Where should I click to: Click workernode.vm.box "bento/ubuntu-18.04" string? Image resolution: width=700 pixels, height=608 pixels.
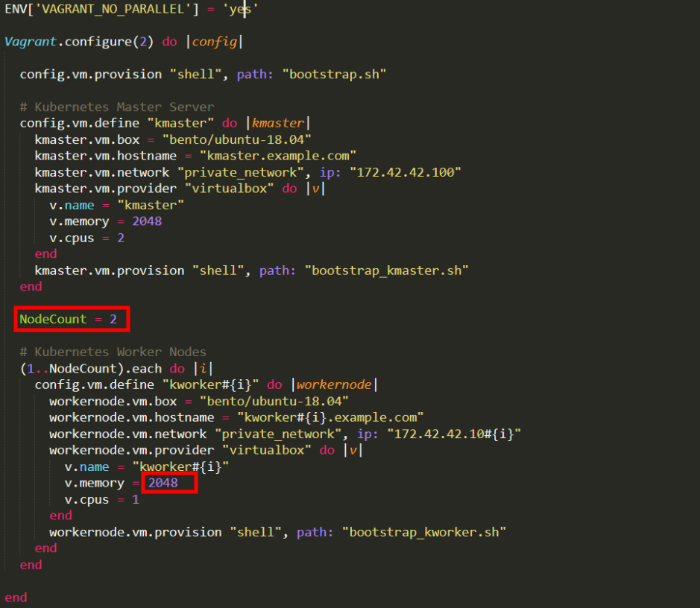pyautogui.click(x=274, y=401)
